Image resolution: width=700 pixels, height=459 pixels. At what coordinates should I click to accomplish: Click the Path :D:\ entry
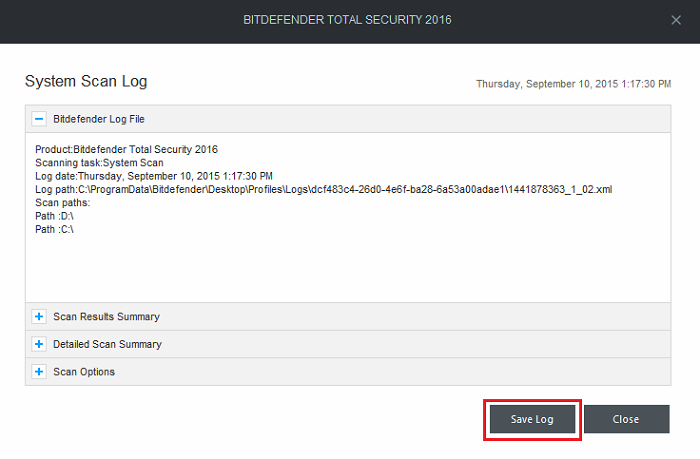click(x=54, y=216)
